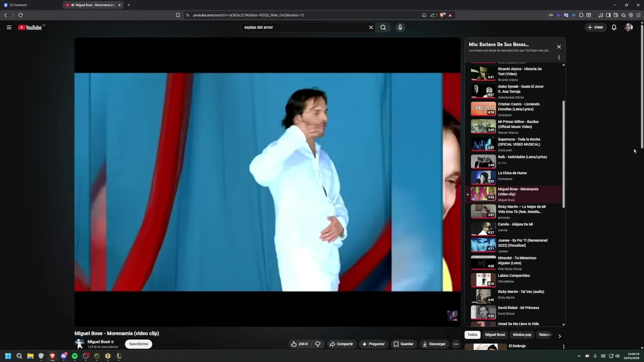Open Miguel Bosé channel name link
The width and height of the screenshot is (644, 362).
pos(99,342)
